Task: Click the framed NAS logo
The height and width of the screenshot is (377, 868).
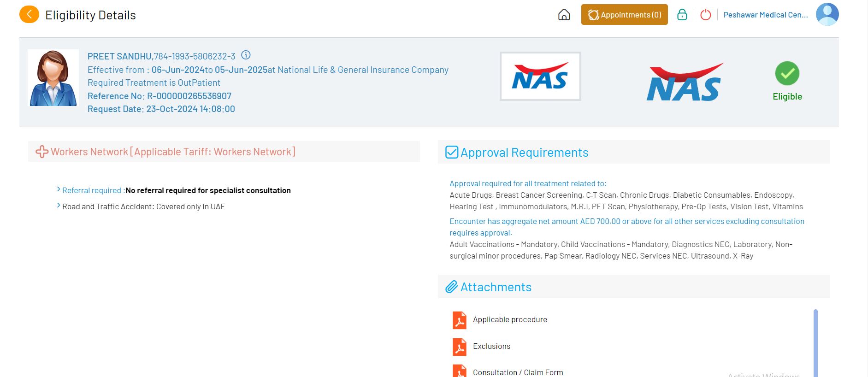Action: (x=540, y=76)
